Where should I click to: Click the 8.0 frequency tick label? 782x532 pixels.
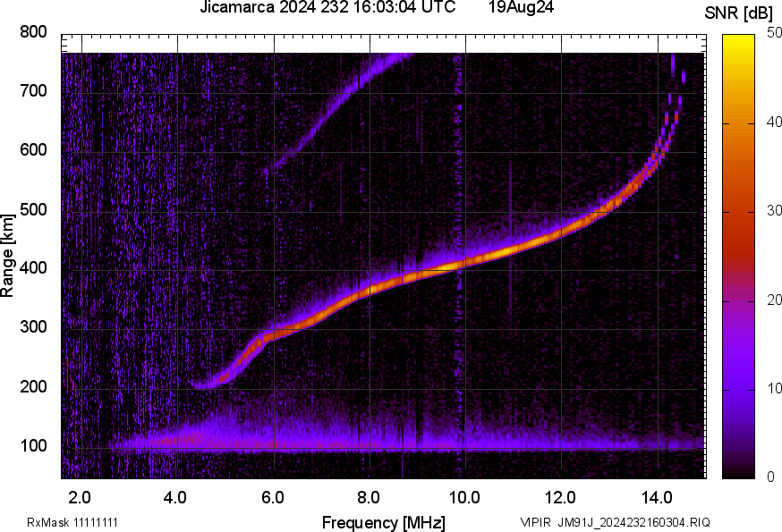[368, 498]
